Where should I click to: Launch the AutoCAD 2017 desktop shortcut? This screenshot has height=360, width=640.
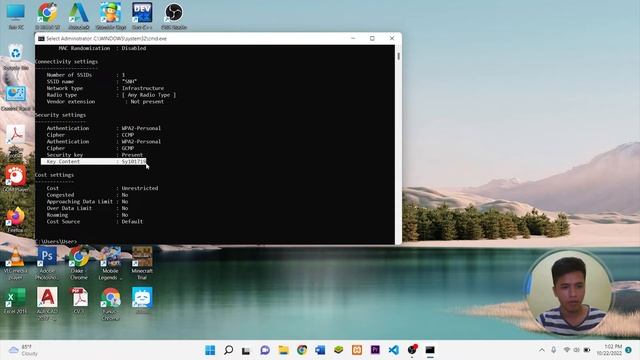pyautogui.click(x=47, y=304)
